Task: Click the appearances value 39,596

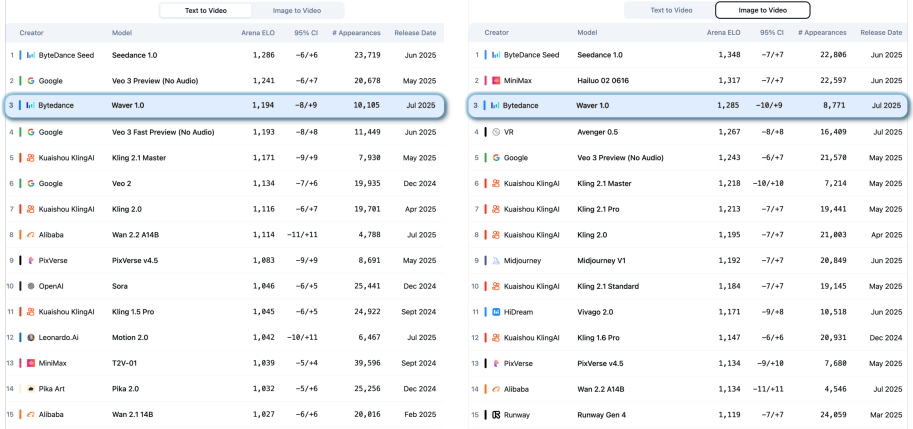Action: point(369,363)
